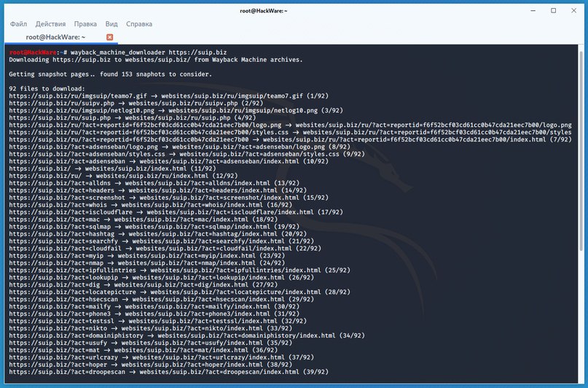The image size is (588, 388).
Task: Click the suip.php (4/92) line
Action: [133, 118]
